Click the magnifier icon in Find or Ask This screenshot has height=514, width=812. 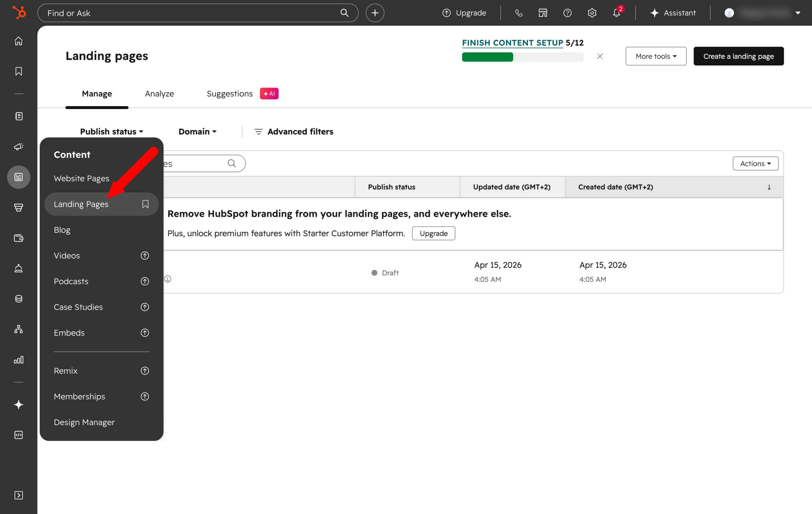344,13
